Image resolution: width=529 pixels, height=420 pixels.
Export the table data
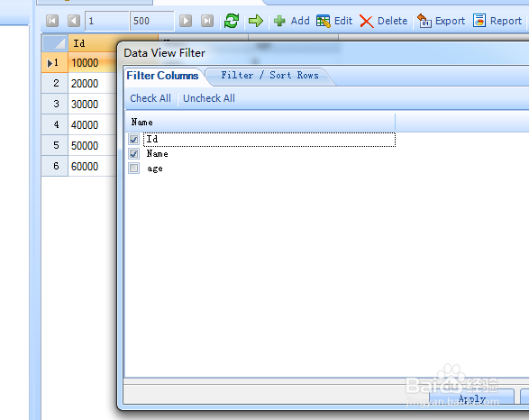click(x=441, y=21)
